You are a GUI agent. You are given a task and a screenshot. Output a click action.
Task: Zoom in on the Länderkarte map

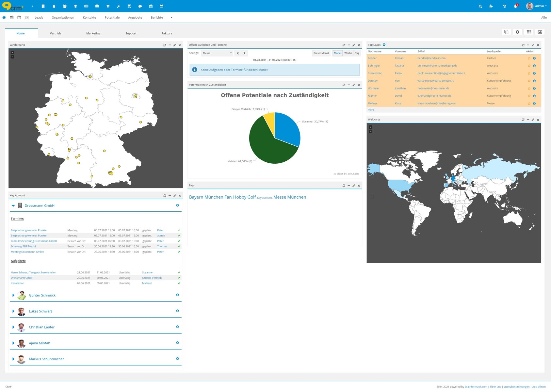click(12, 52)
